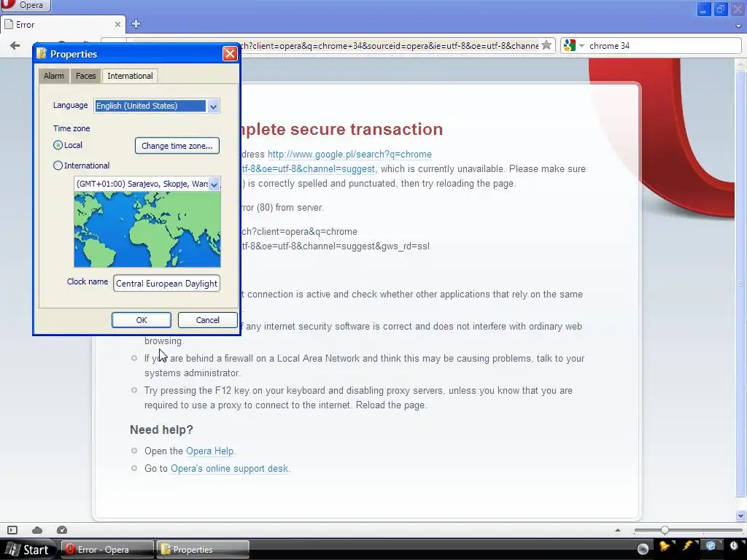Switch to Error - Opera taskbar item
The height and width of the screenshot is (560, 747).
[x=108, y=550]
